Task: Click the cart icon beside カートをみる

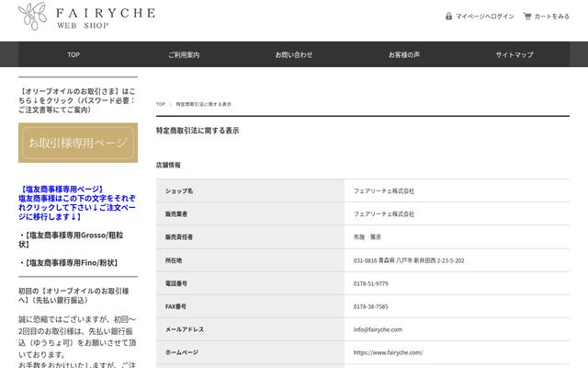Action: [527, 17]
